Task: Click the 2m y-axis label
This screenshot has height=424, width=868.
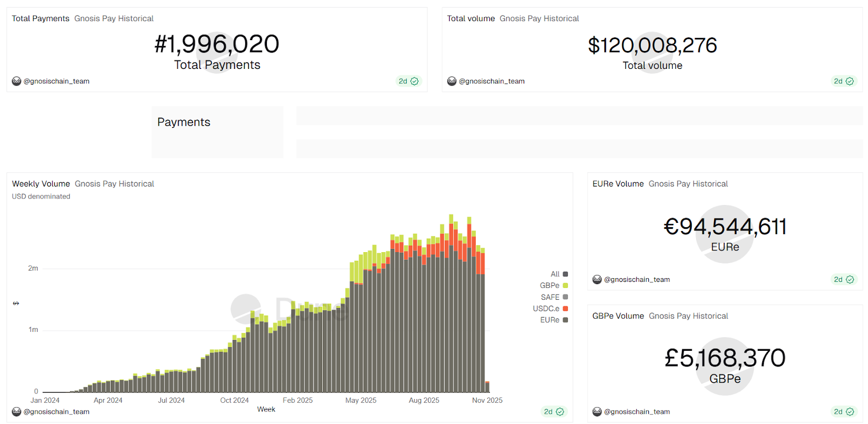Action: (x=33, y=268)
